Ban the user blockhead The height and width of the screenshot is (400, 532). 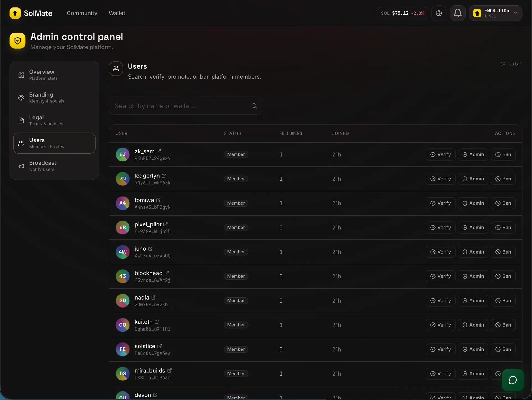[x=503, y=276]
